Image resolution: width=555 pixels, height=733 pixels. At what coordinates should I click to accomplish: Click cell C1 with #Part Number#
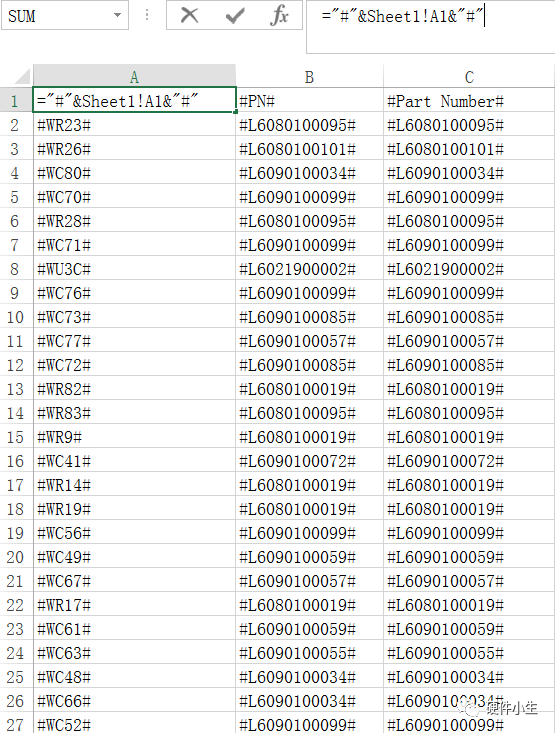(x=469, y=100)
